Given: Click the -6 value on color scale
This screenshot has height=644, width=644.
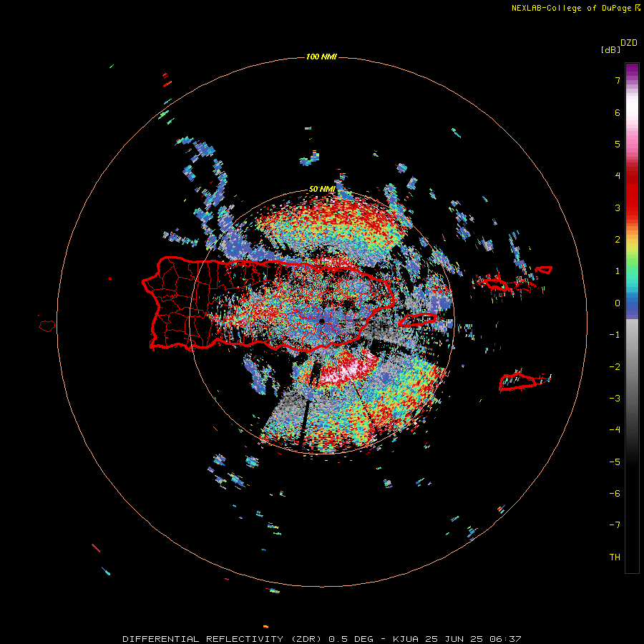Looking at the screenshot, I should point(615,494).
